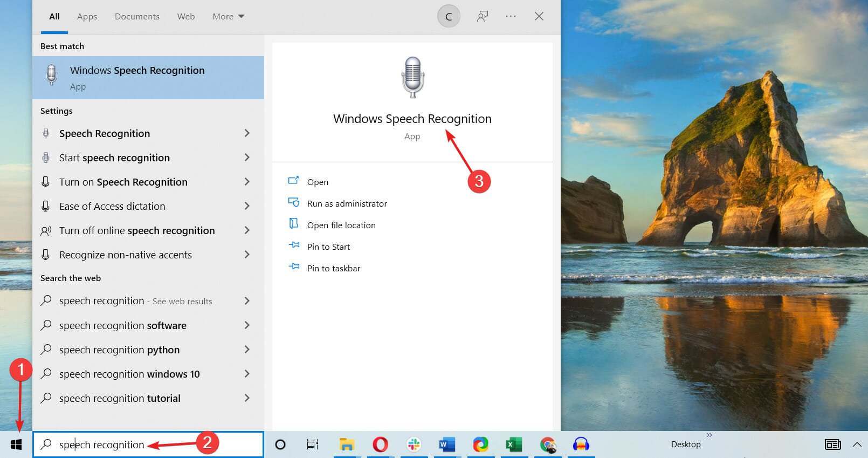
Task: Open Cortana circle icon on taskbar
Action: click(x=280, y=445)
